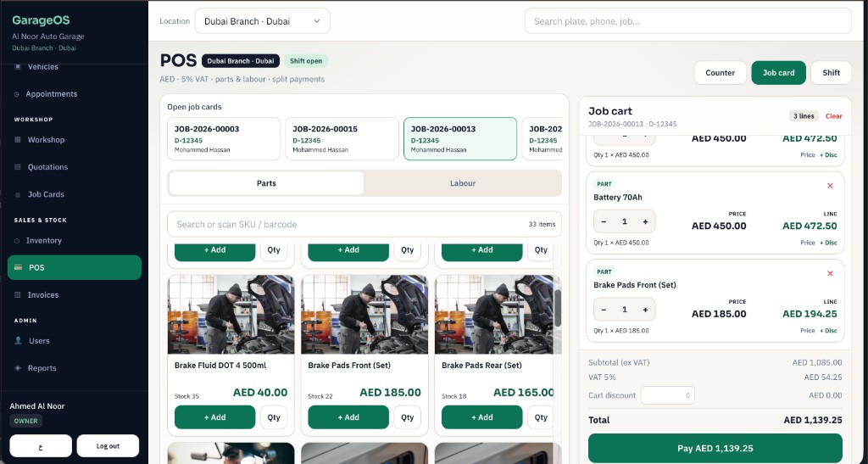Screen dimensions: 868x464
Task: Open the Shift panel
Action: point(831,73)
